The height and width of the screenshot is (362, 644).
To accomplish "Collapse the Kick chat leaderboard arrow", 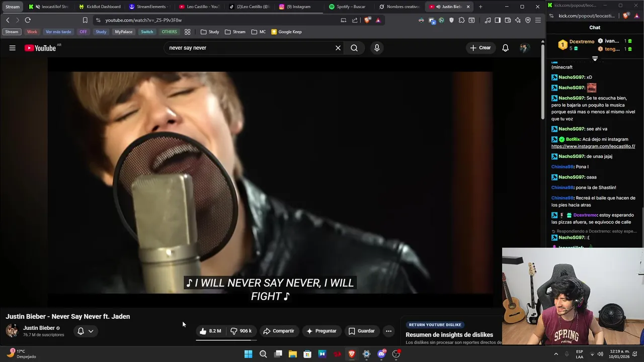I will (x=595, y=59).
